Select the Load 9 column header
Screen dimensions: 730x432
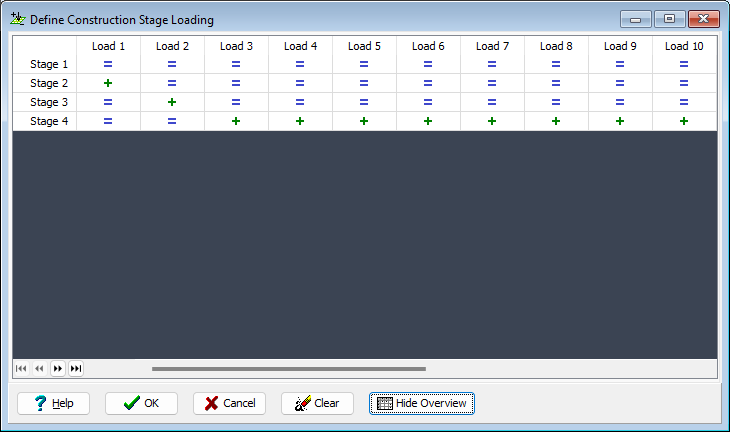(x=620, y=46)
